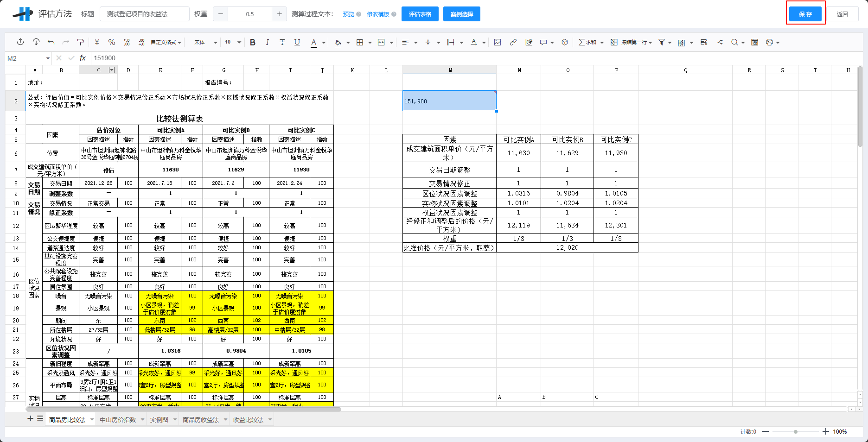Screen dimensions: 868x442
Task: Click the title input field 测试登记项目的收益法
Action: click(x=145, y=13)
